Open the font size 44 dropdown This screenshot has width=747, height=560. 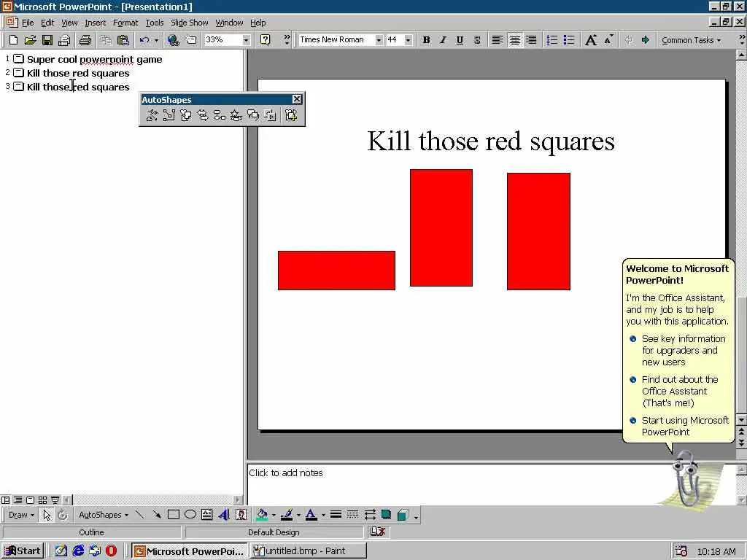pyautogui.click(x=408, y=40)
